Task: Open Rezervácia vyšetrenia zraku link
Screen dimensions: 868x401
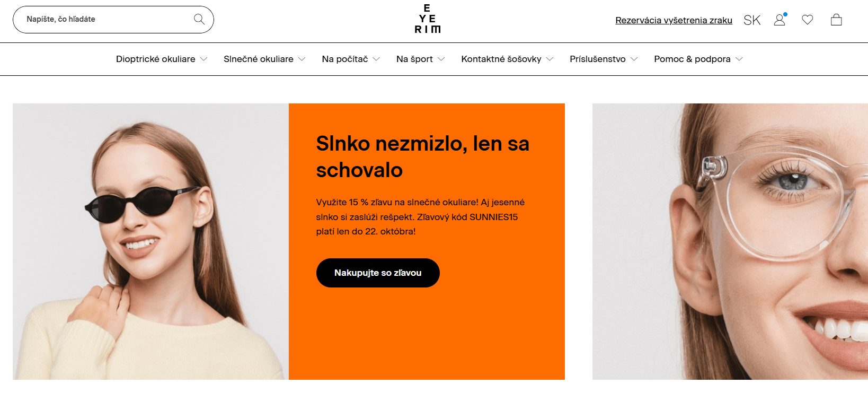Action: [674, 20]
